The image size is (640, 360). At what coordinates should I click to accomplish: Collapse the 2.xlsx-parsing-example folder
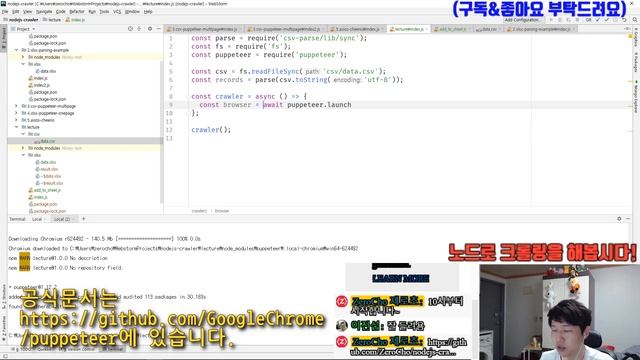coord(17,50)
